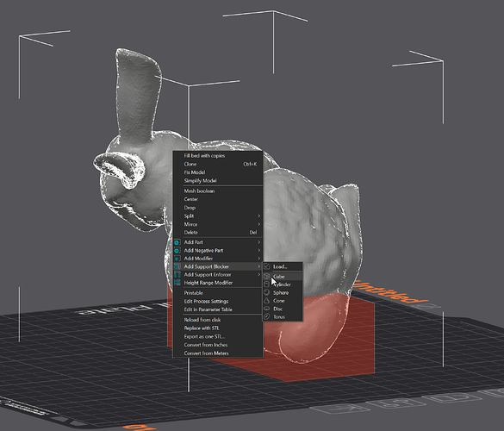Click the Load file icon
504x431 pixels.
[x=267, y=266]
